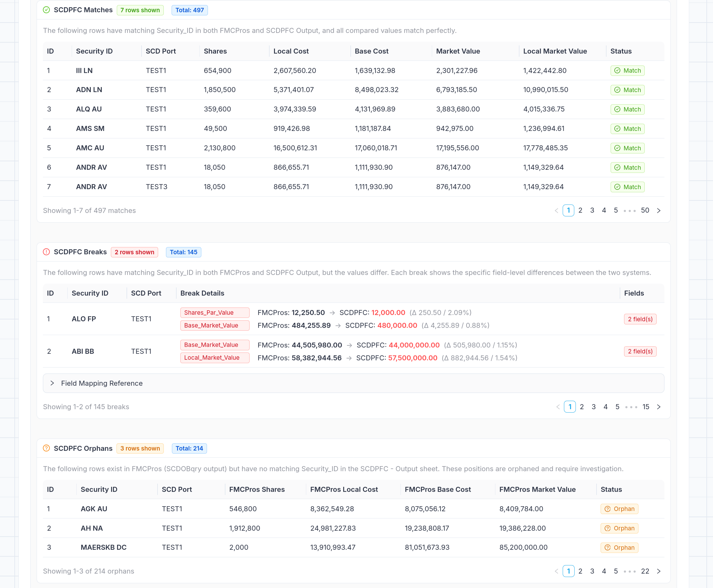This screenshot has width=713, height=588.
Task: Open page 2 of breaks
Action: point(581,407)
